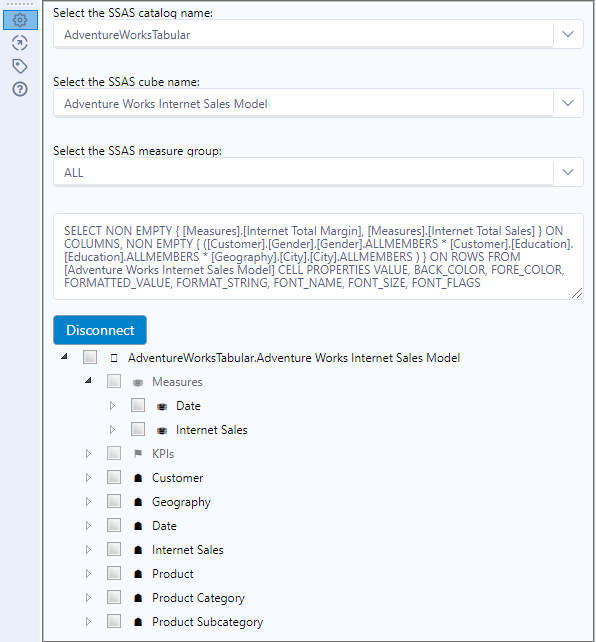The height and width of the screenshot is (642, 596).
Task: Select the annotation tag icon in sidebar
Action: (20, 66)
